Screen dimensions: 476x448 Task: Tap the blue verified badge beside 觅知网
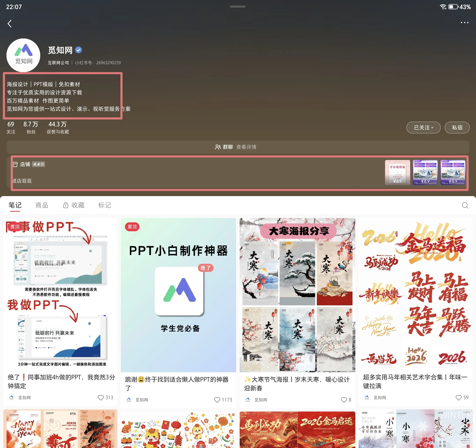78,50
